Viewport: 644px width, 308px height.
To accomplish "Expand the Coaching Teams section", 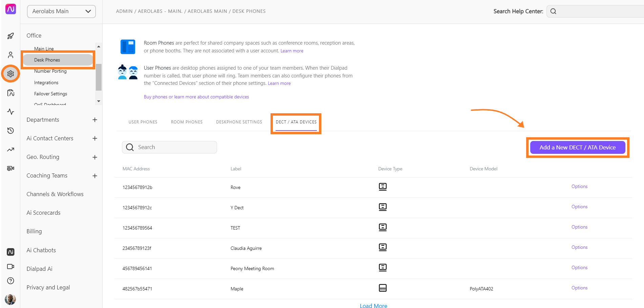I will pos(95,176).
